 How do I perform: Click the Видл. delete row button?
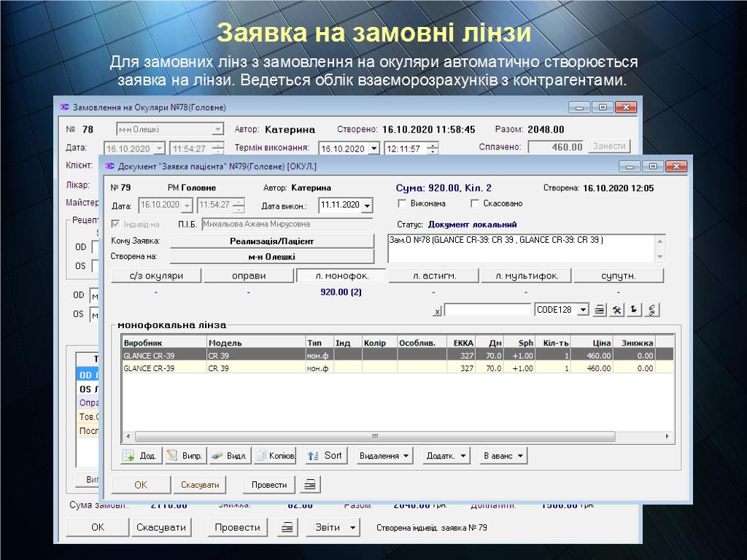click(228, 456)
